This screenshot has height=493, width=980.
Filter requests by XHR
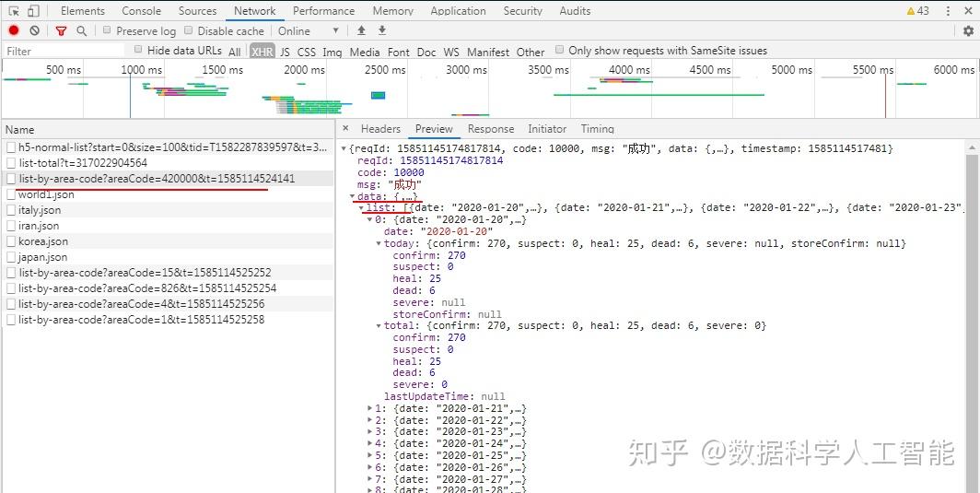click(262, 52)
